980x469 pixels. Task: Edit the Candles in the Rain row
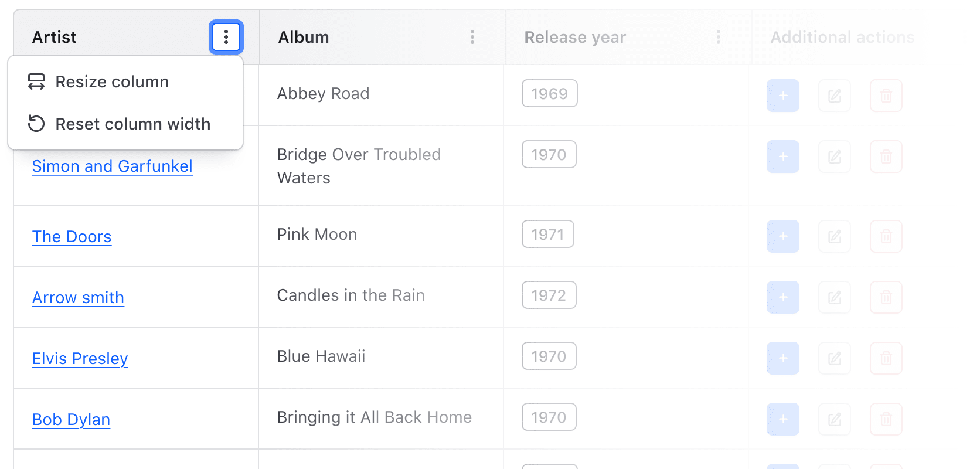(x=835, y=297)
